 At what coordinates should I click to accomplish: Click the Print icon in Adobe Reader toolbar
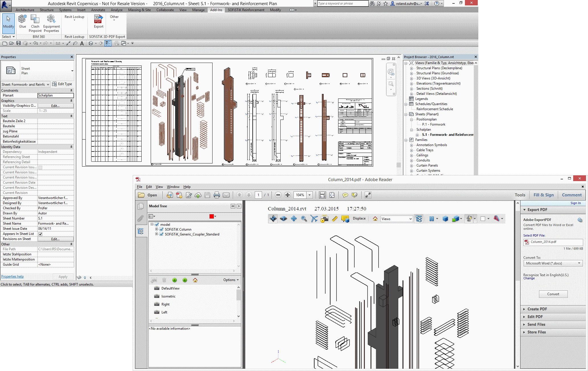pos(217,195)
